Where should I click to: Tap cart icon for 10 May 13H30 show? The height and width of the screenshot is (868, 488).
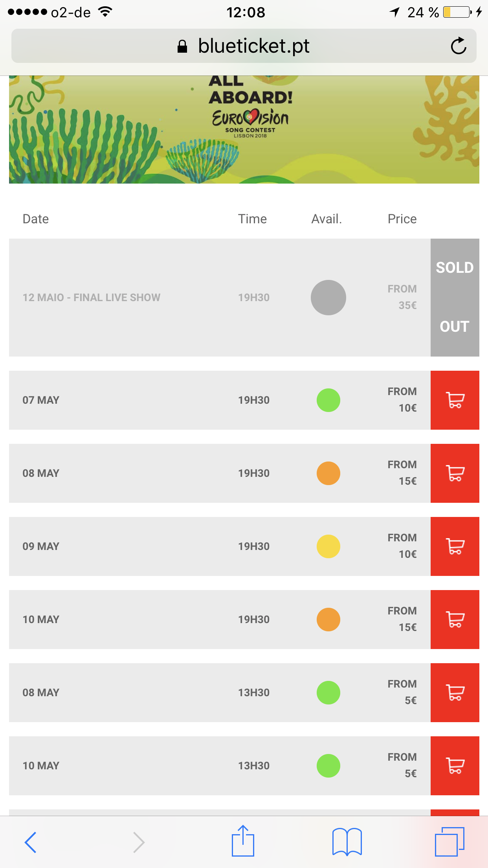click(455, 766)
